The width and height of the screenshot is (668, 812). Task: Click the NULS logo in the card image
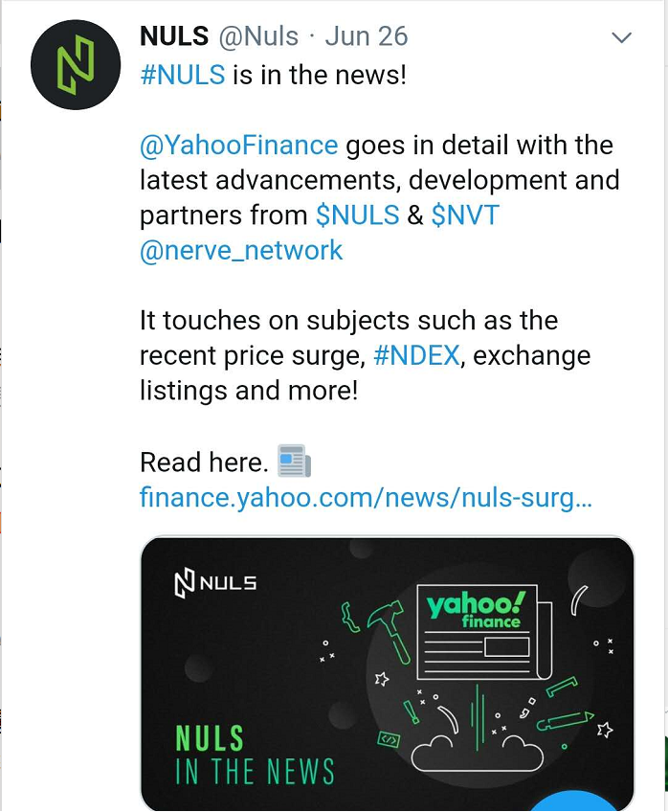[215, 584]
